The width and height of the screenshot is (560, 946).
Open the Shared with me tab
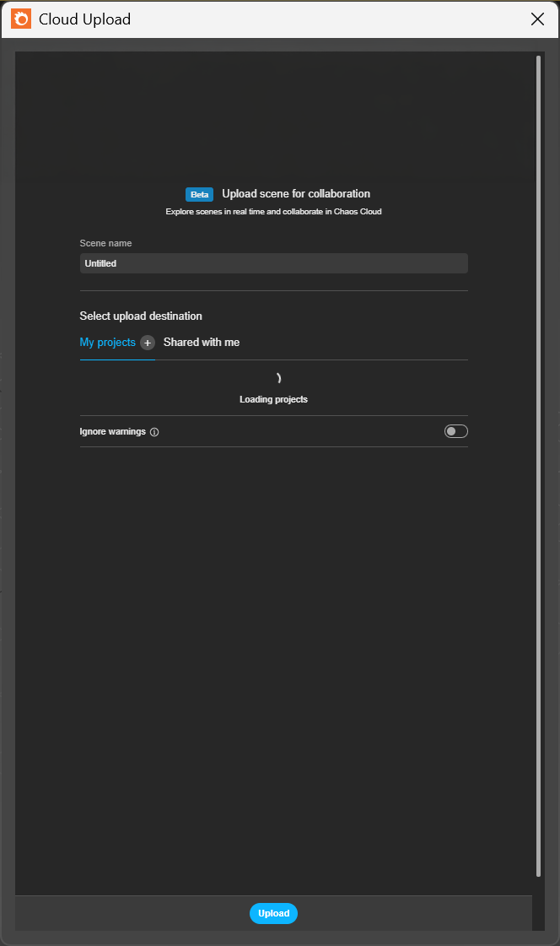pos(202,342)
